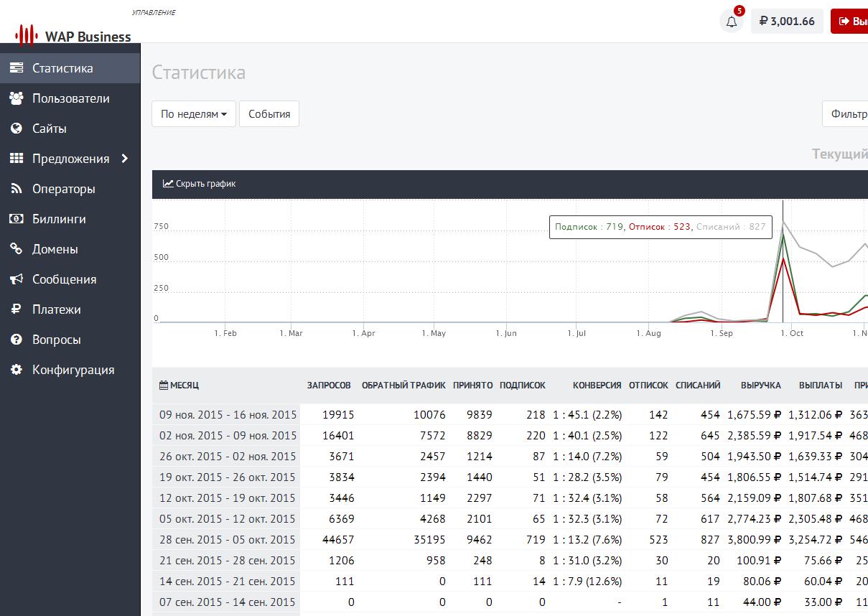The image size is (868, 616).
Task: Click the gear icon beside Конфигурация
Action: click(17, 370)
